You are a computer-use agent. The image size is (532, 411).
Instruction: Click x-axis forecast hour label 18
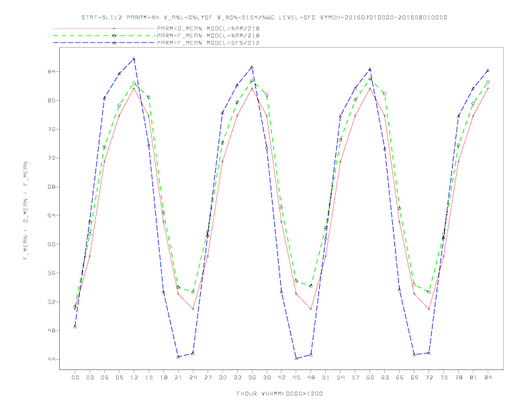pyautogui.click(x=163, y=377)
